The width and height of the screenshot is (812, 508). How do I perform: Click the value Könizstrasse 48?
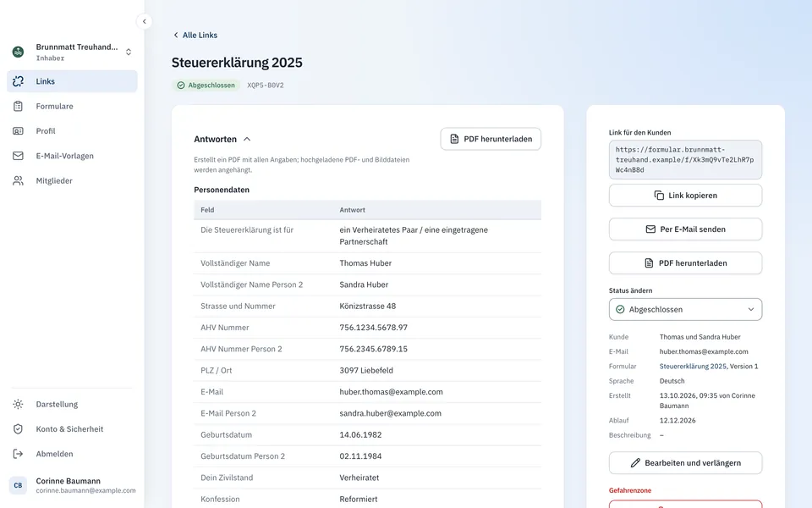[368, 306]
